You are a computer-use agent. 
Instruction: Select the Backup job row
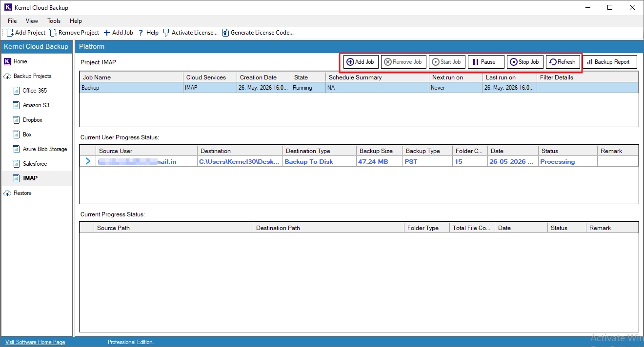[x=359, y=88]
